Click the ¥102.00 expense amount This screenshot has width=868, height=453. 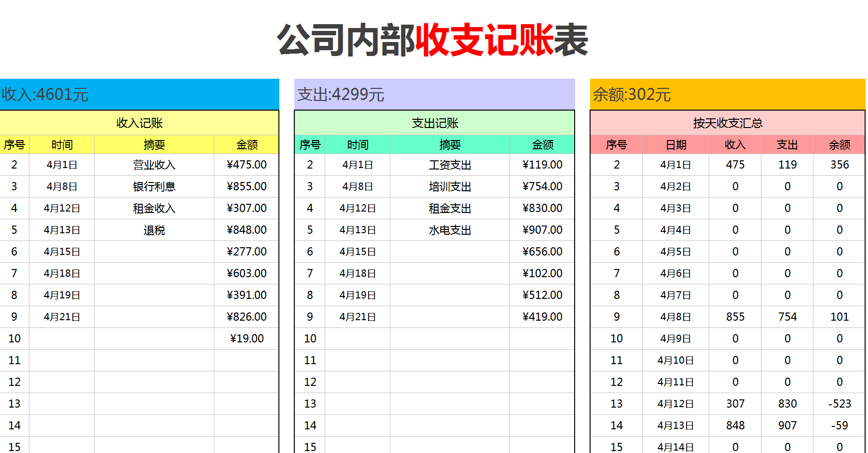tap(542, 273)
